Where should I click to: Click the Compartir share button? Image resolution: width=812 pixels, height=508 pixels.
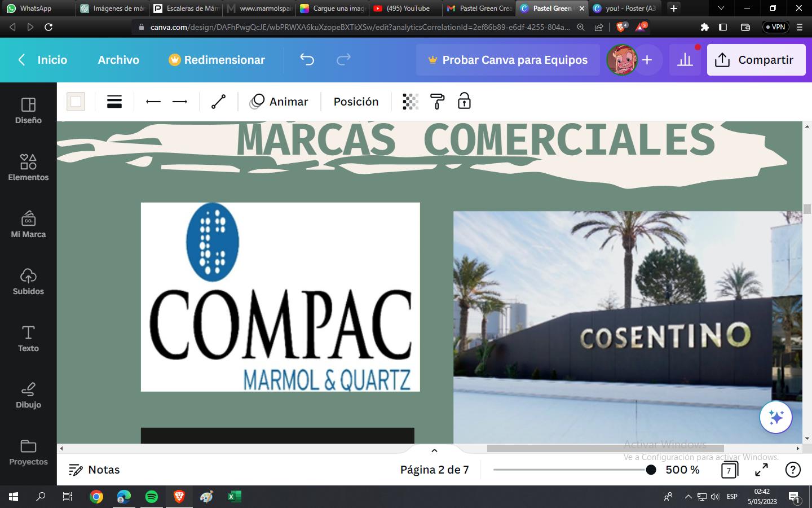[x=756, y=60]
